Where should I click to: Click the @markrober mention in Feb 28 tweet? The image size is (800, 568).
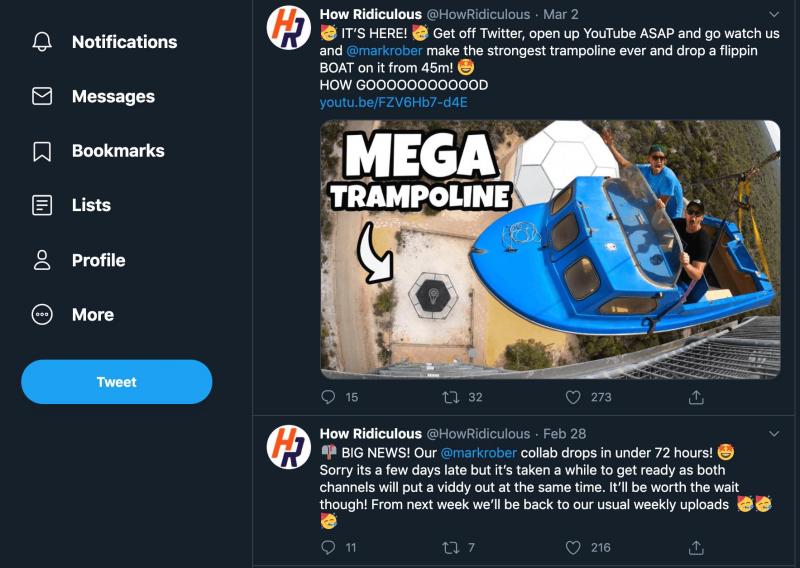click(479, 453)
